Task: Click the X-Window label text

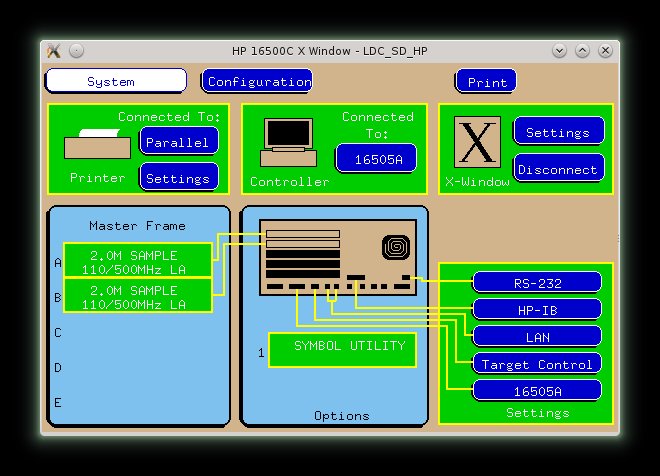Action: (x=477, y=182)
